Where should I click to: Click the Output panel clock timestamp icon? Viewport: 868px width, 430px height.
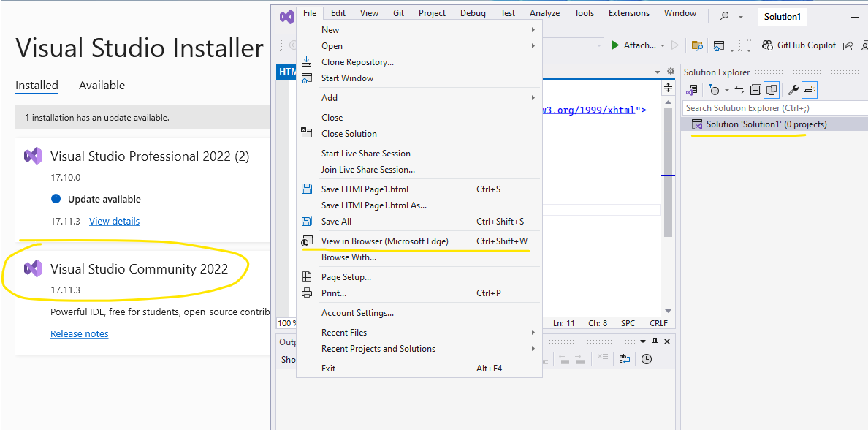pos(646,359)
